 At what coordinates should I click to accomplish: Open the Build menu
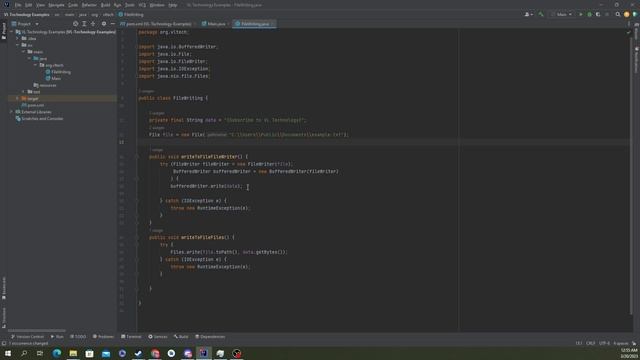[105, 5]
